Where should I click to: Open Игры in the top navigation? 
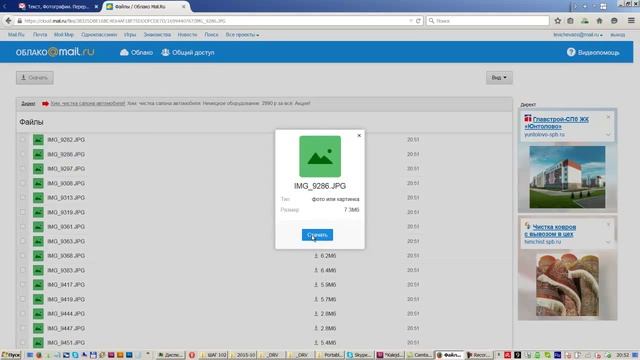130,35
